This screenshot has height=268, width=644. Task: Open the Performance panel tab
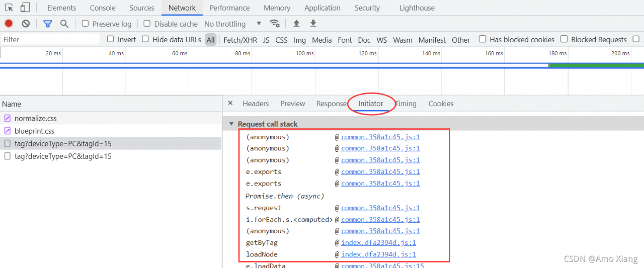(229, 8)
